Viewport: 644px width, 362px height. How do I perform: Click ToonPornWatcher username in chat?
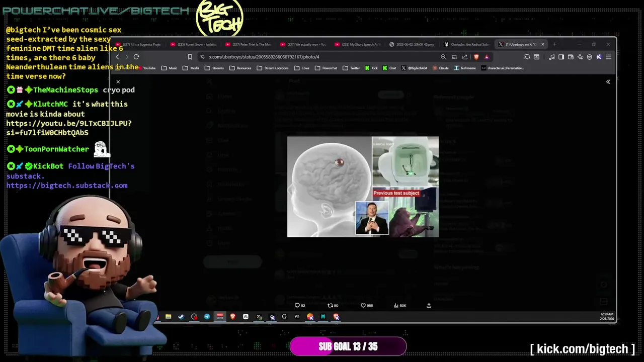pyautogui.click(x=56, y=149)
